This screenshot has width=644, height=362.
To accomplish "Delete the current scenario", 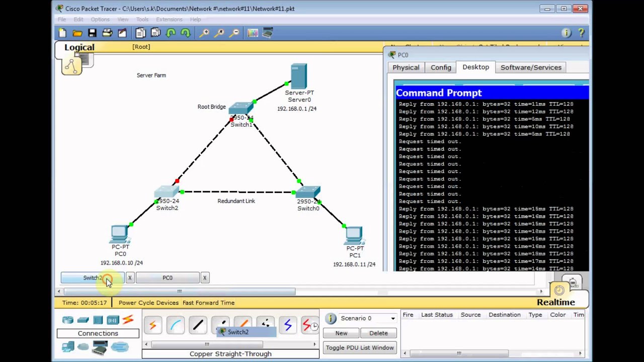I will (x=378, y=333).
